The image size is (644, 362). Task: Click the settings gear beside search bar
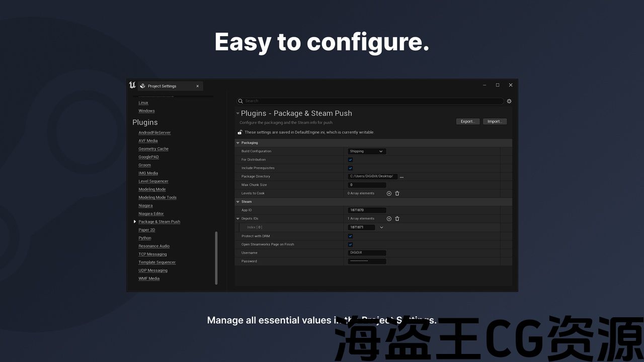click(x=509, y=101)
